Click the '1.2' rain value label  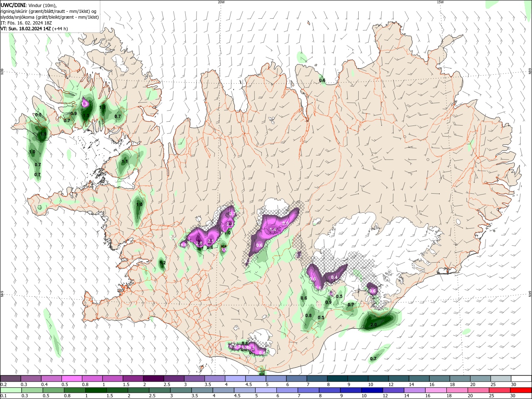[x=163, y=263]
